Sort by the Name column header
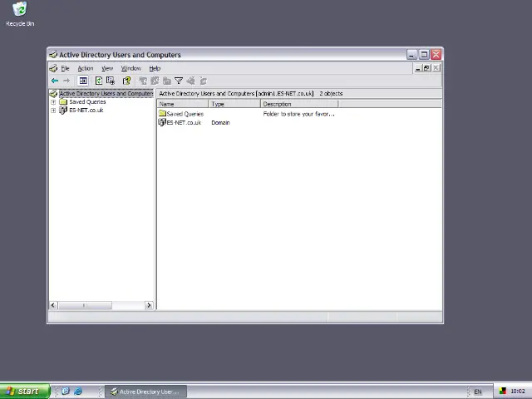 [183, 104]
